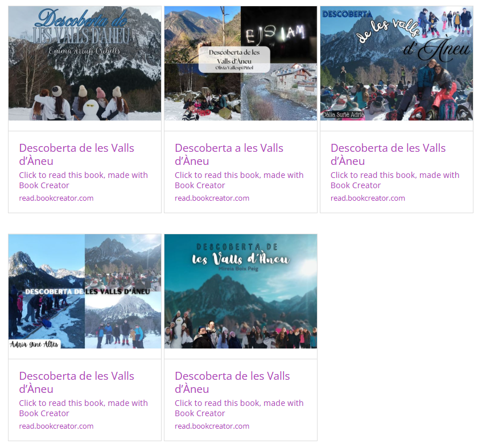Click 'Descoberta de les Valls d'Àneu' title under Emma's cover

pos(77,155)
